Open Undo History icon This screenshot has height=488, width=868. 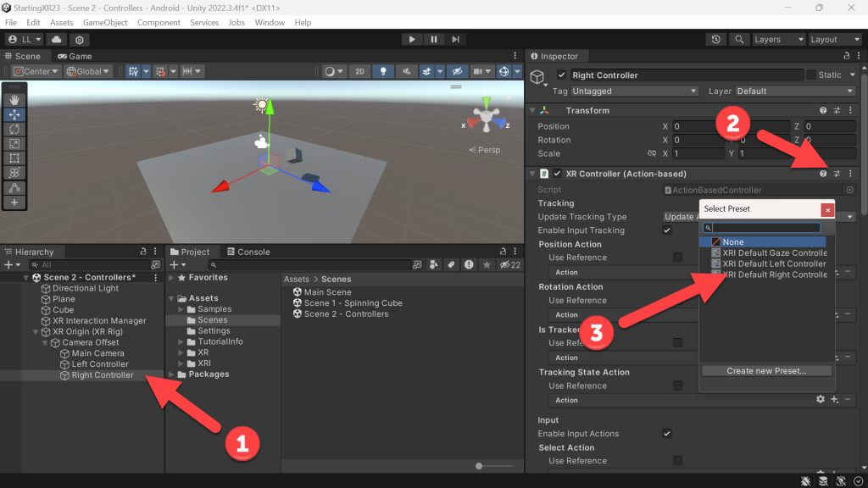click(x=715, y=39)
